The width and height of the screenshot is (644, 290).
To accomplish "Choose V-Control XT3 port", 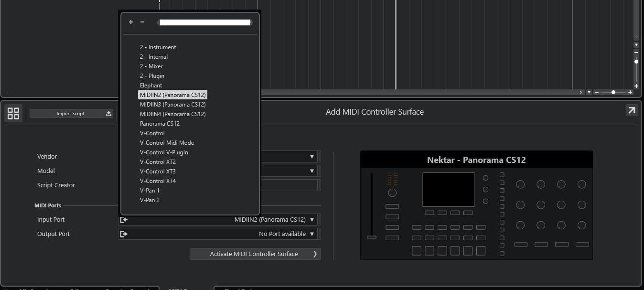I will (158, 172).
